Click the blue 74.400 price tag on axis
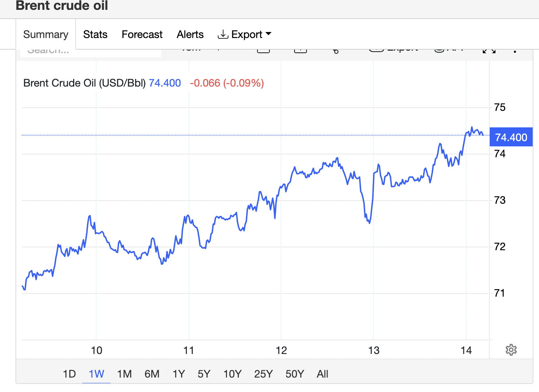 [511, 137]
